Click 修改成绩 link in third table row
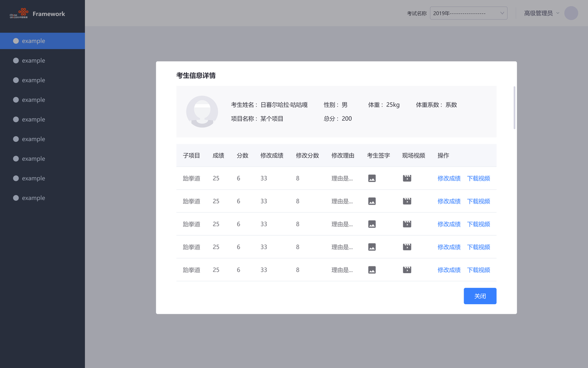 pos(449,224)
